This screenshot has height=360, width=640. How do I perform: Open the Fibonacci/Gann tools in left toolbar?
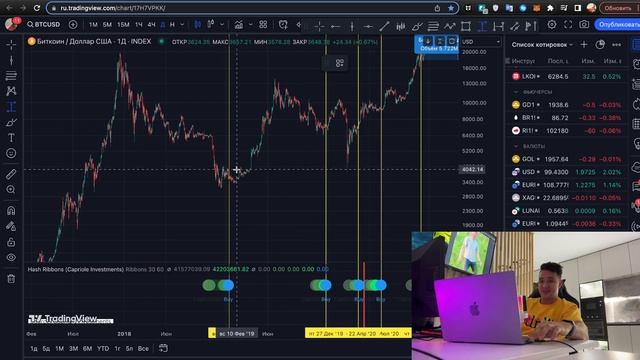[x=11, y=76]
